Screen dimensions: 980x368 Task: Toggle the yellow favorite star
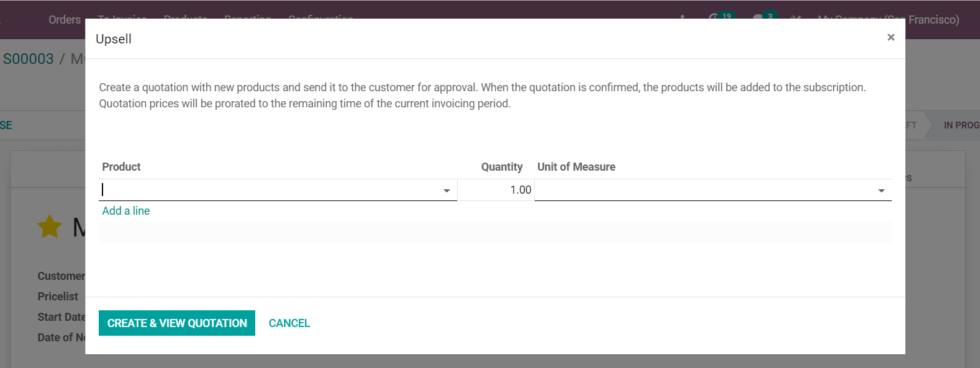tap(50, 227)
